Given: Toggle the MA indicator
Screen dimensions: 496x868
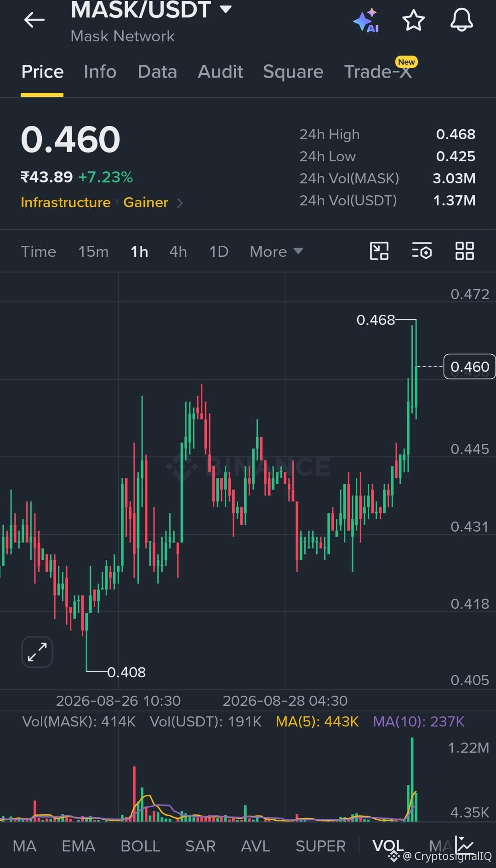Looking at the screenshot, I should (x=24, y=846).
